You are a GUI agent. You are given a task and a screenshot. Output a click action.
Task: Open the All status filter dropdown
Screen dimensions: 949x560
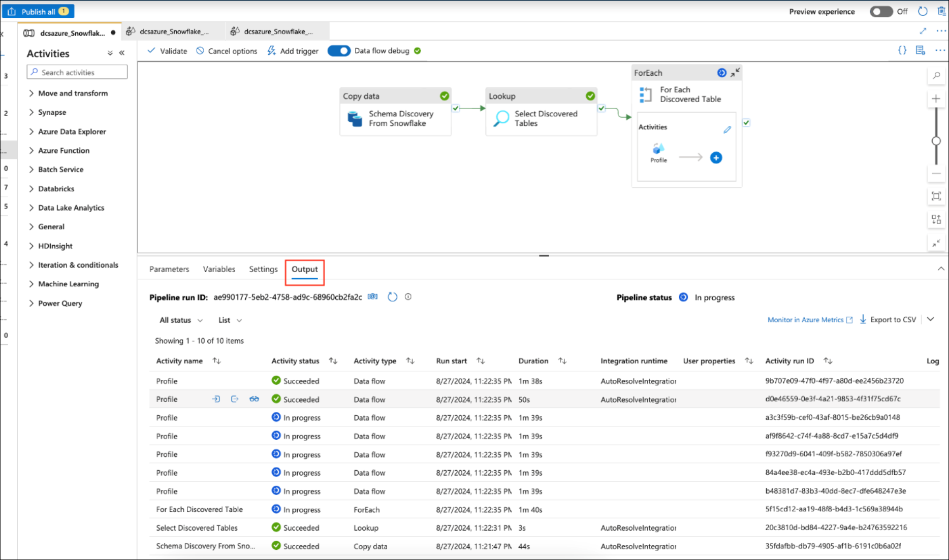181,320
